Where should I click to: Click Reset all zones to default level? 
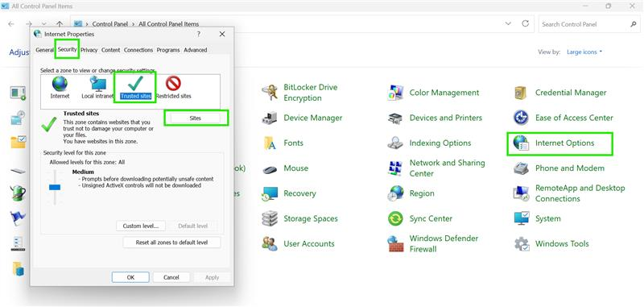[x=171, y=243]
